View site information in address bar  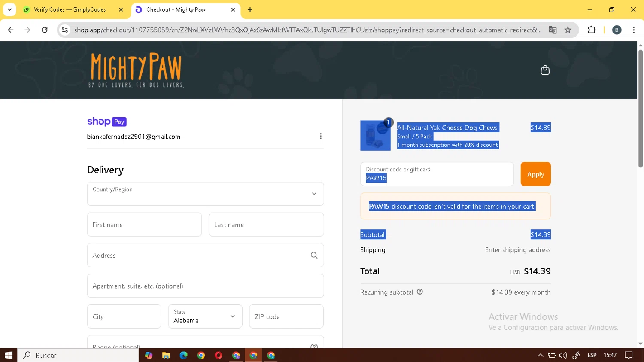tap(65, 30)
